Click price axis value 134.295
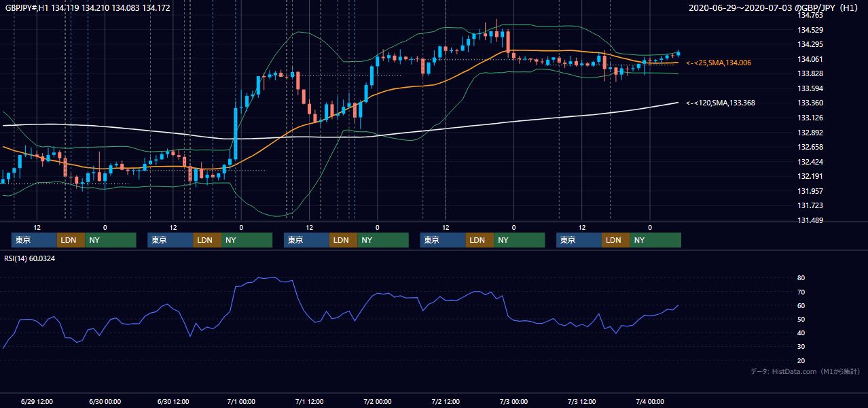 [810, 45]
